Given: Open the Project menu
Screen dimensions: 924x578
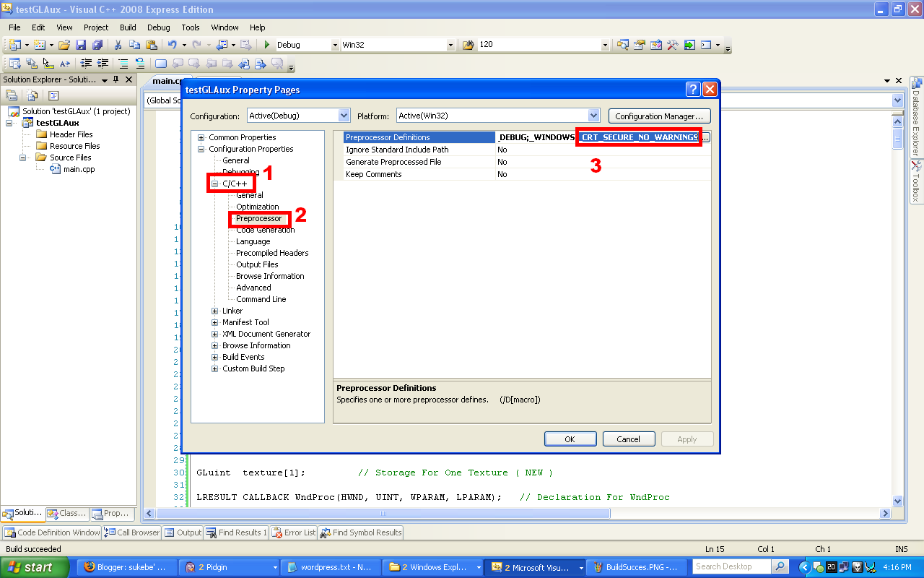Looking at the screenshot, I should (x=96, y=27).
